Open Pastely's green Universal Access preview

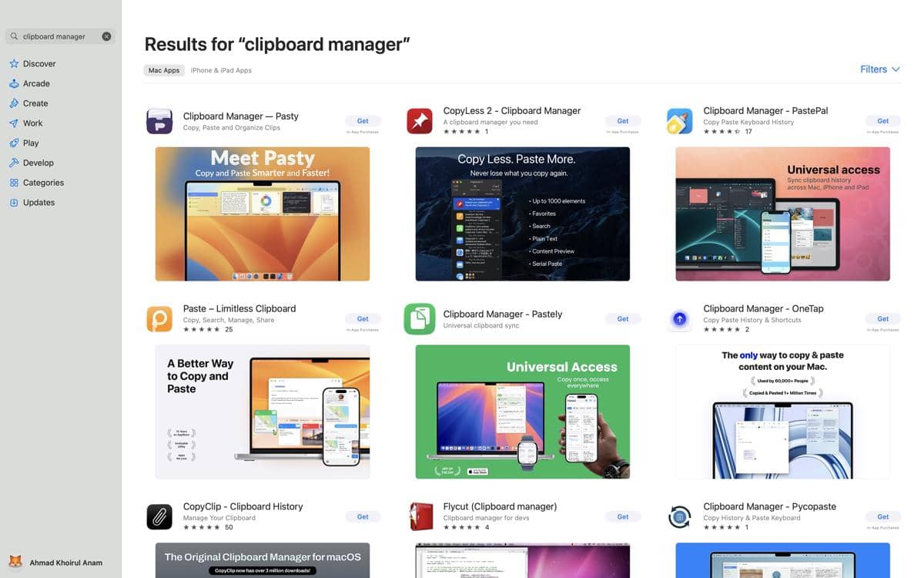click(x=523, y=412)
